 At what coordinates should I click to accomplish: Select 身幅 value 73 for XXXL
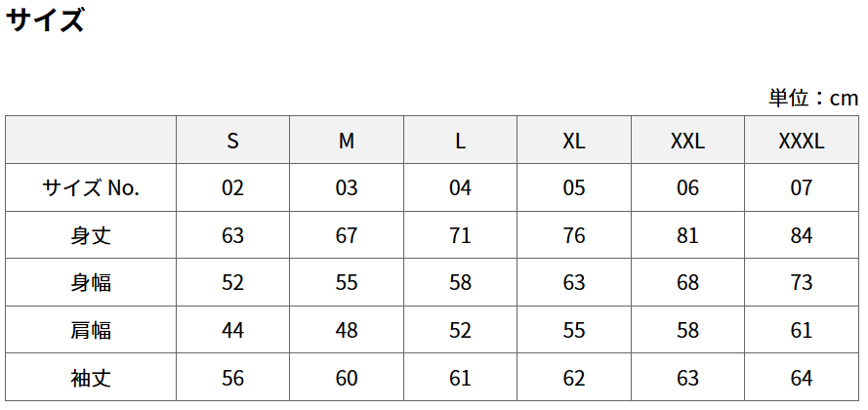[802, 283]
